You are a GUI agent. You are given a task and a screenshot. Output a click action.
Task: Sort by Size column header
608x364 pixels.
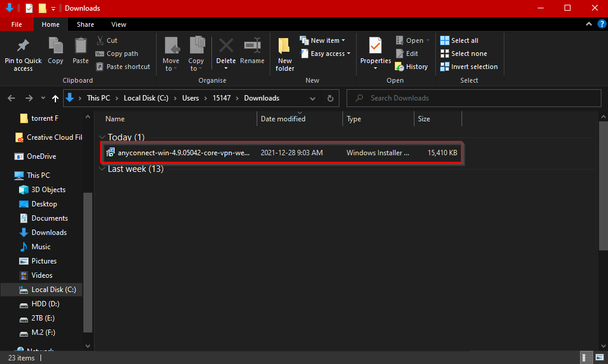(x=424, y=119)
